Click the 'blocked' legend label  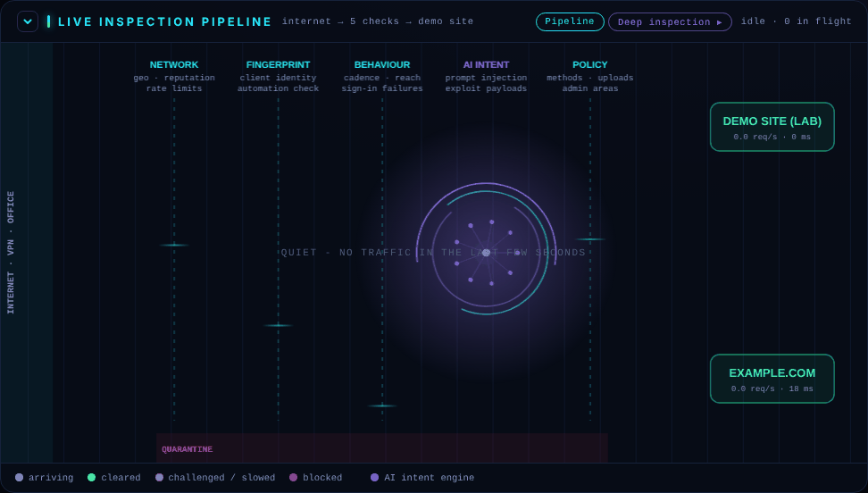322,478
